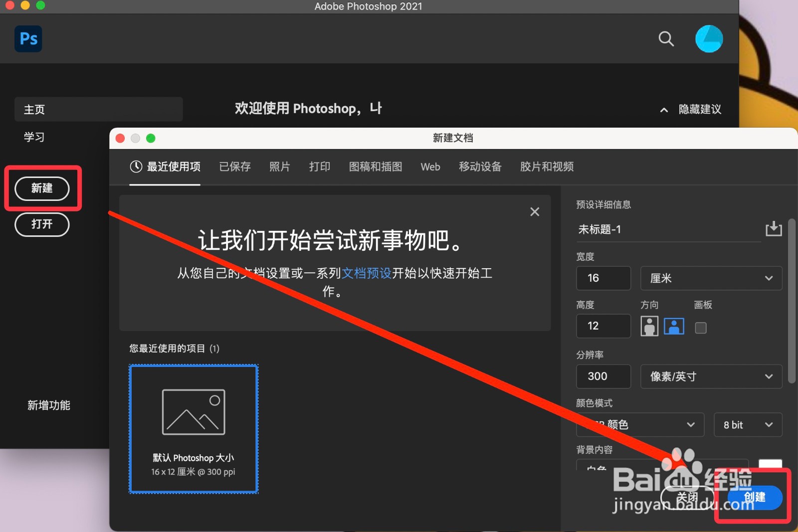The image size is (798, 532).
Task: Switch to the 胶片和视频 tab
Action: (547, 167)
